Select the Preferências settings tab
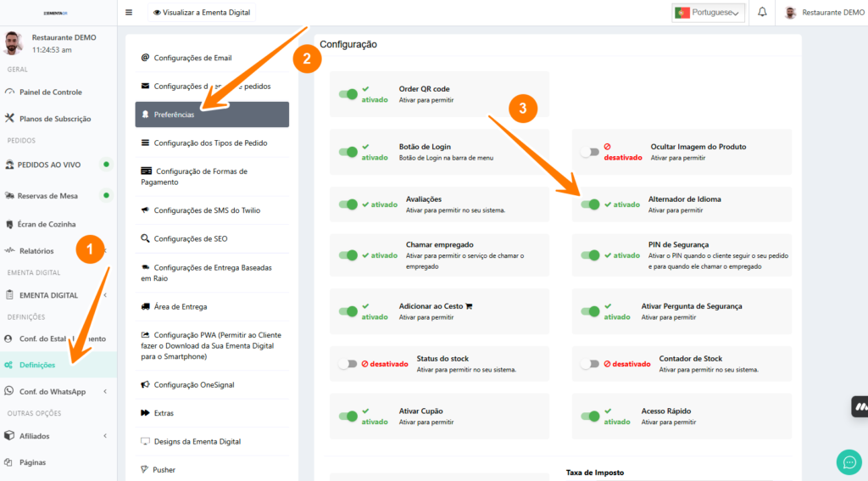868x481 pixels. (212, 114)
